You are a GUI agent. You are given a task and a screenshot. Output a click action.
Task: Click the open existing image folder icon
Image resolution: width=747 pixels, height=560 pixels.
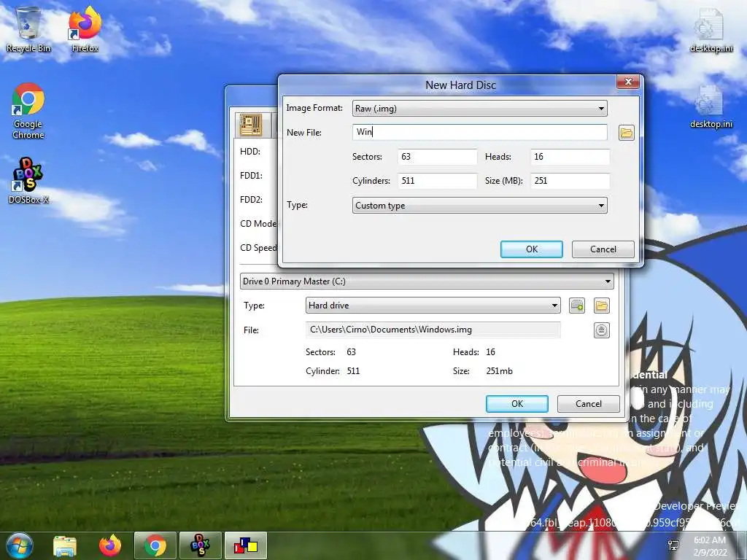602,306
